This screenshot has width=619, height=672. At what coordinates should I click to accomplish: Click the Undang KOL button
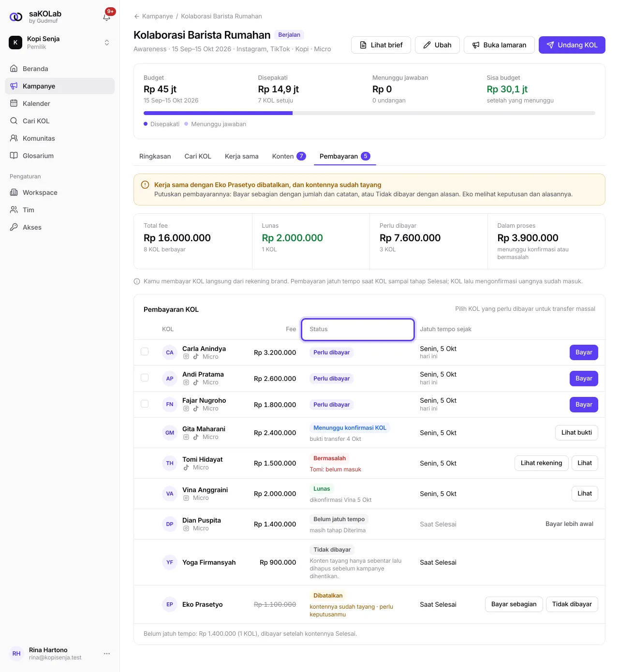(572, 45)
